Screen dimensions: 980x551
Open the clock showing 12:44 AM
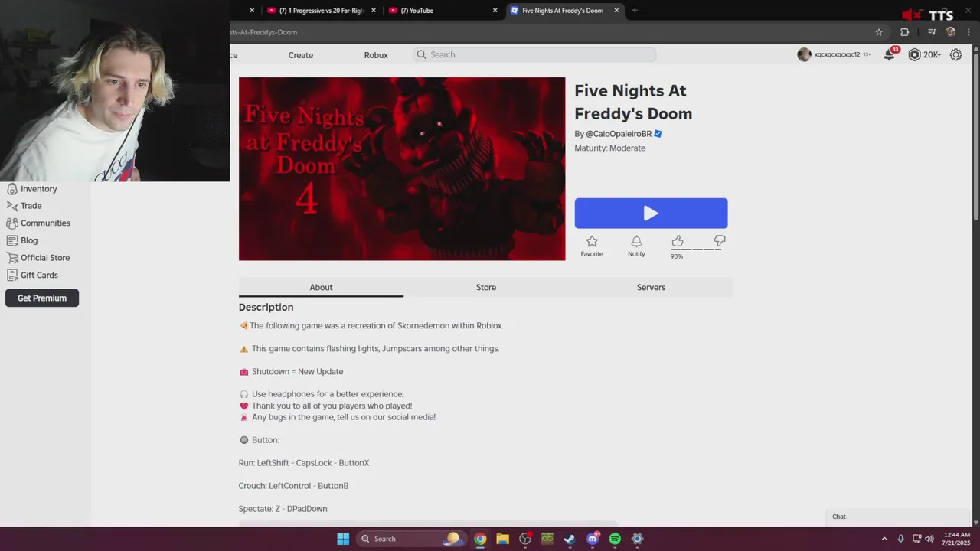956,539
